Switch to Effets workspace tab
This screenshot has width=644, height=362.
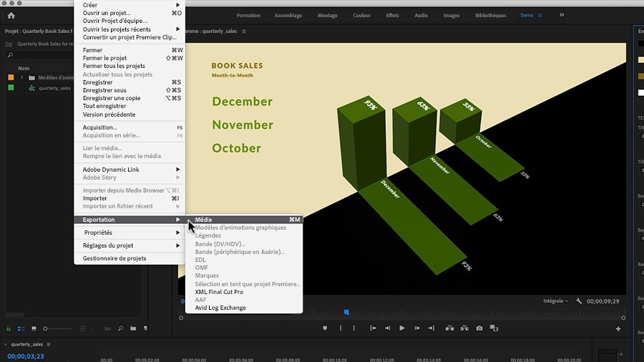coord(392,15)
